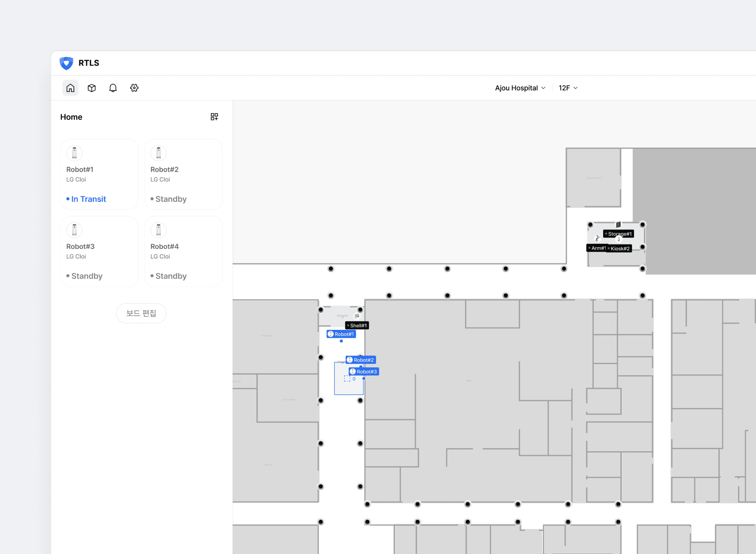The height and width of the screenshot is (554, 756).
Task: Click the Storage#1 map label
Action: coord(619,234)
